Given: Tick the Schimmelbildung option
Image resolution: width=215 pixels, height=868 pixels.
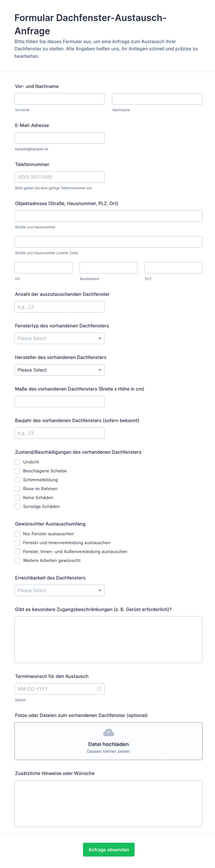Looking at the screenshot, I should (18, 480).
